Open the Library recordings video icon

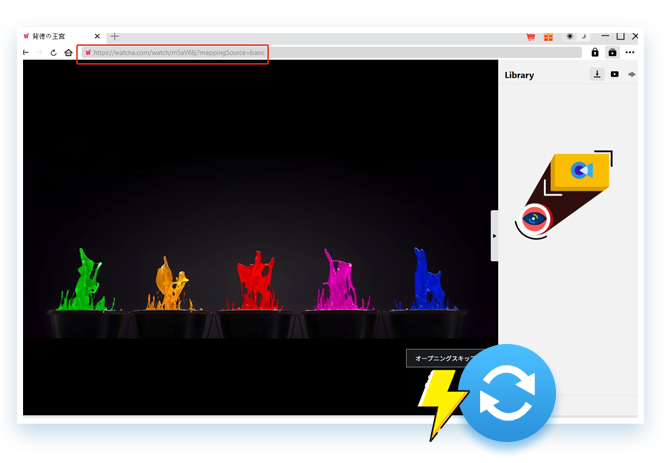click(x=614, y=75)
